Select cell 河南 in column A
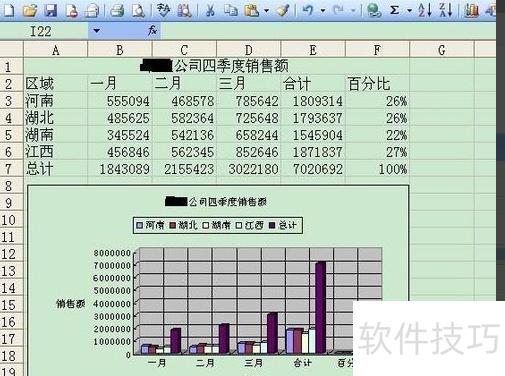 coord(56,101)
